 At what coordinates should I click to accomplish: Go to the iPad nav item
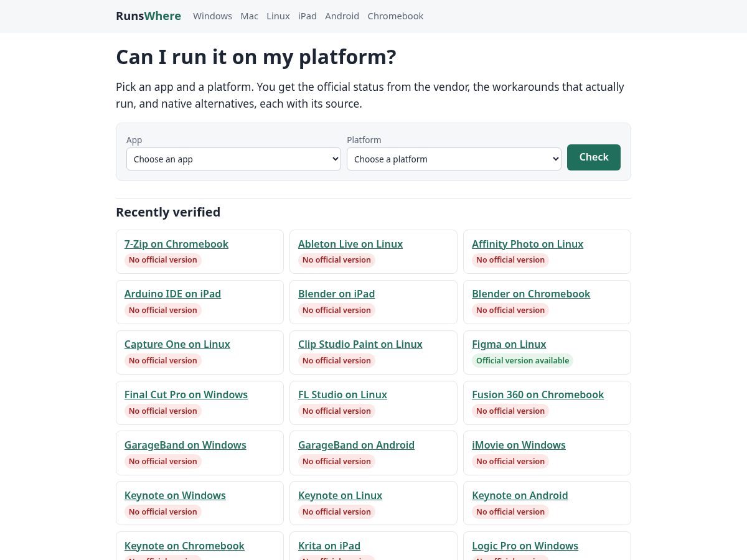[308, 16]
